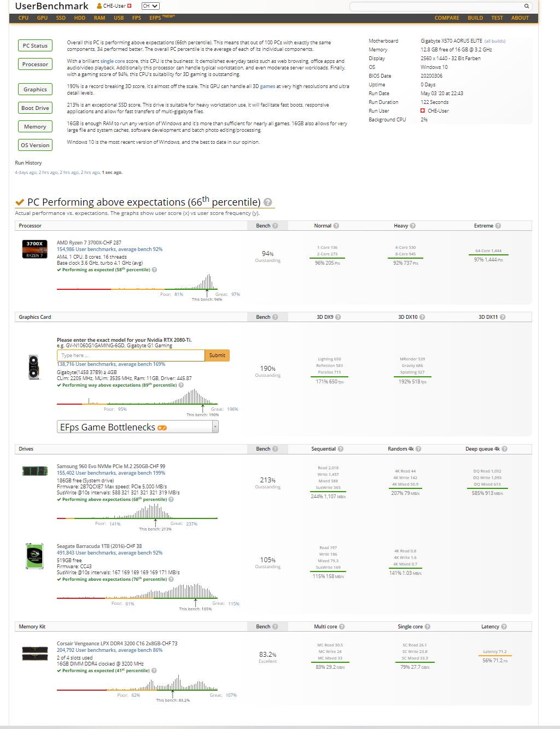Click the PC Status button
The height and width of the screenshot is (729, 560).
tap(35, 46)
